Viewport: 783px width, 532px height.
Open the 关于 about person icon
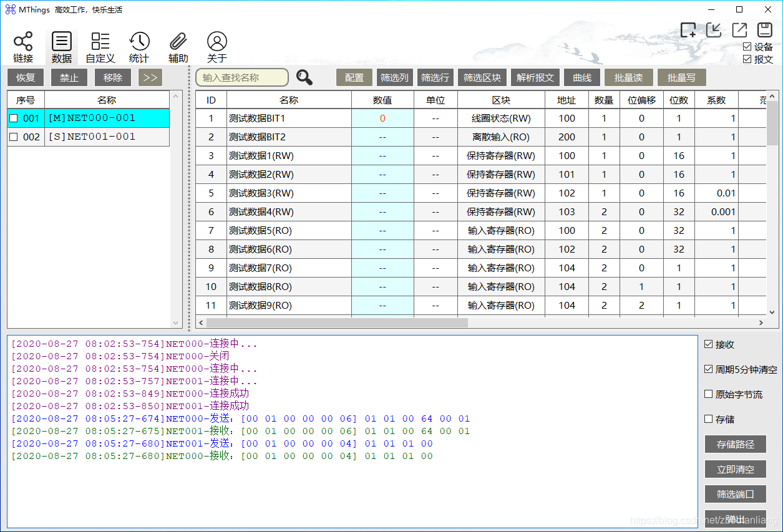click(216, 42)
